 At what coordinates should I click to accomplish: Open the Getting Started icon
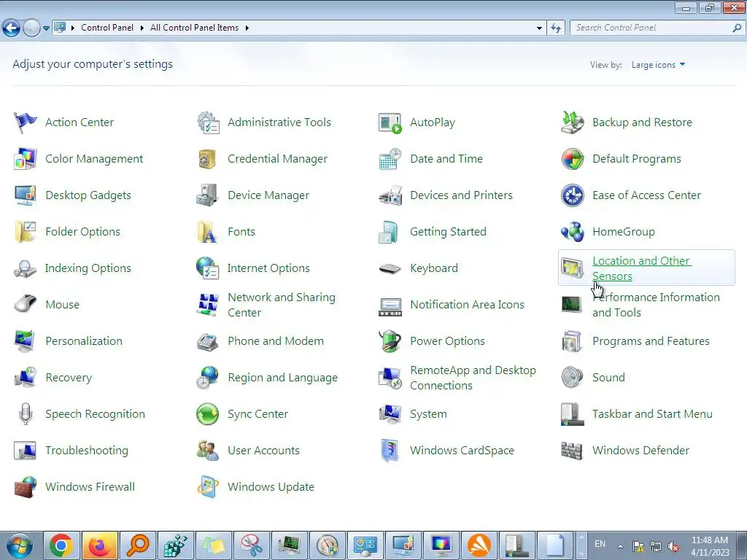pos(389,232)
